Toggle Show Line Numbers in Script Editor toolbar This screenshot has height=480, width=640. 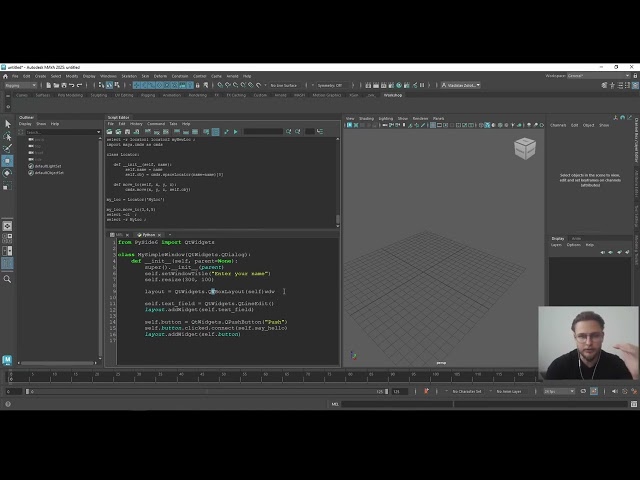216,132
